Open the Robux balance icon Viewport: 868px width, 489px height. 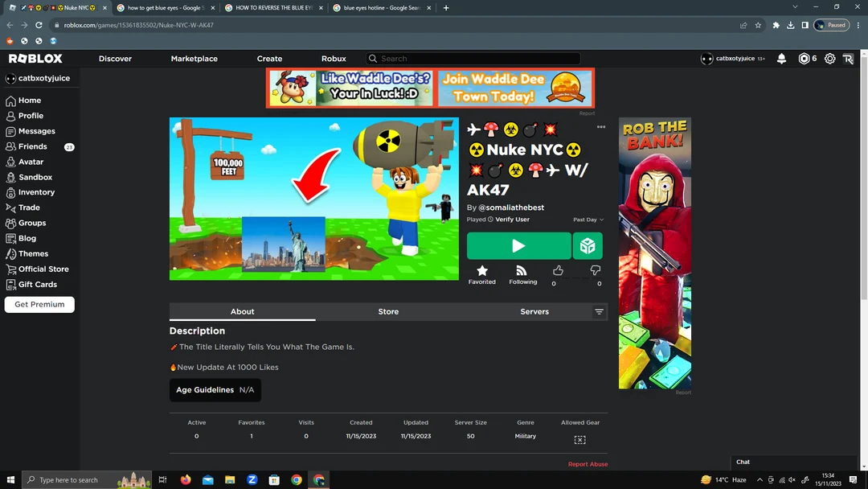point(804,59)
